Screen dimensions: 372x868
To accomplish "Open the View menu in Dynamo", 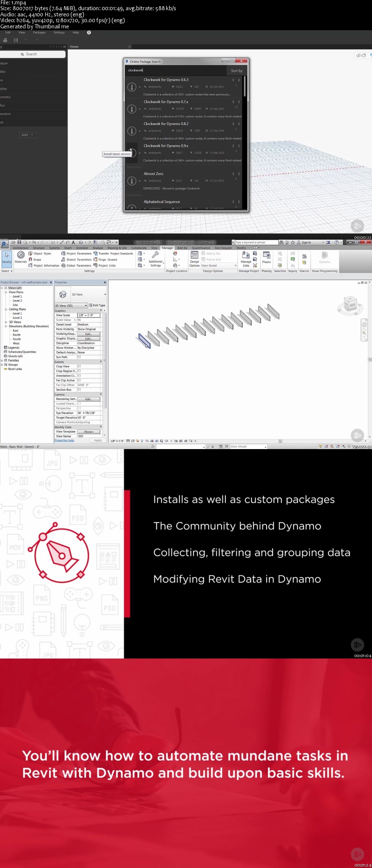I will tap(22, 32).
